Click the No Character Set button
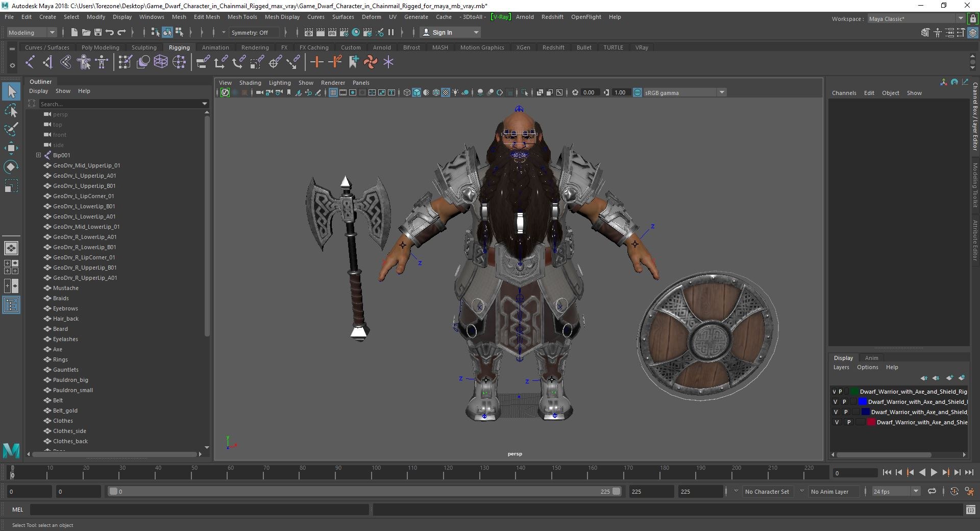This screenshot has width=980, height=531. tap(767, 492)
